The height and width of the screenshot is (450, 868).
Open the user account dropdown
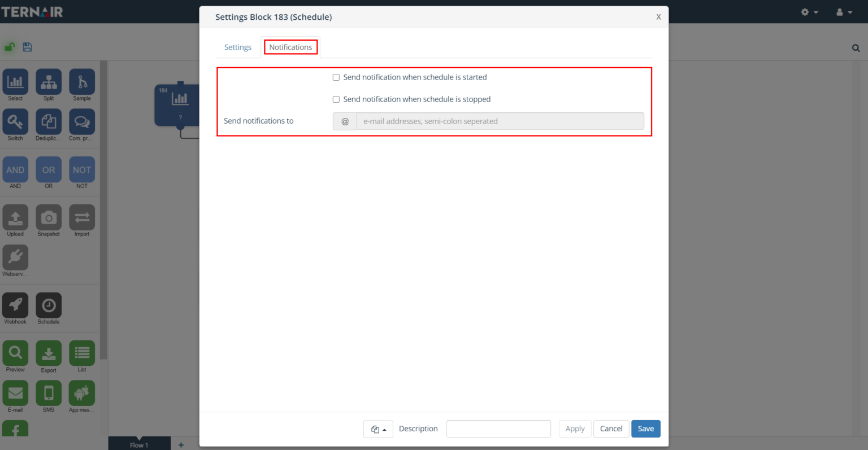coord(844,12)
